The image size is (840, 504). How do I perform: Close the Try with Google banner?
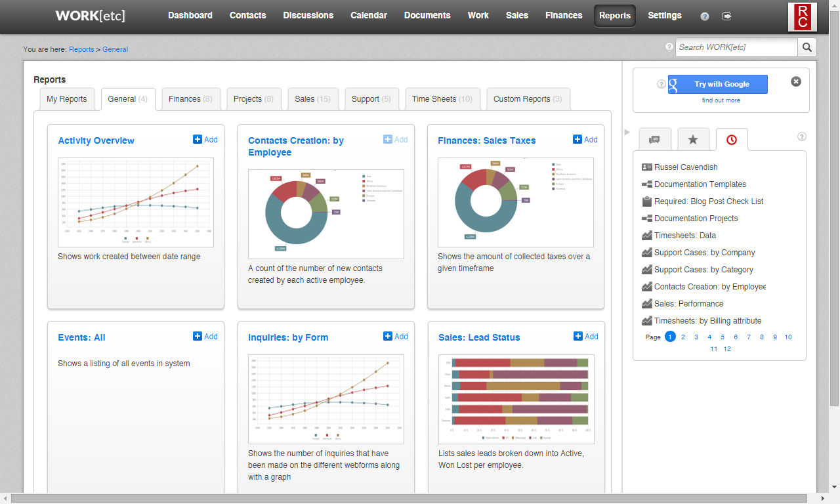pos(795,81)
